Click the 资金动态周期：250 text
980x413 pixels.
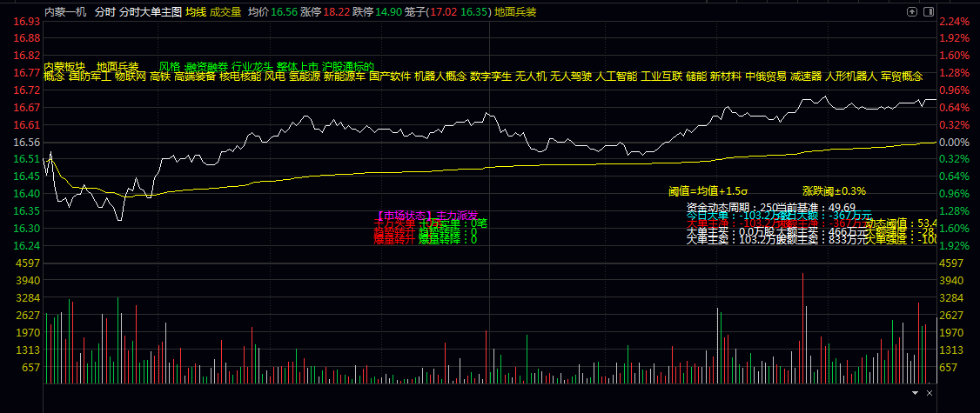[x=734, y=207]
